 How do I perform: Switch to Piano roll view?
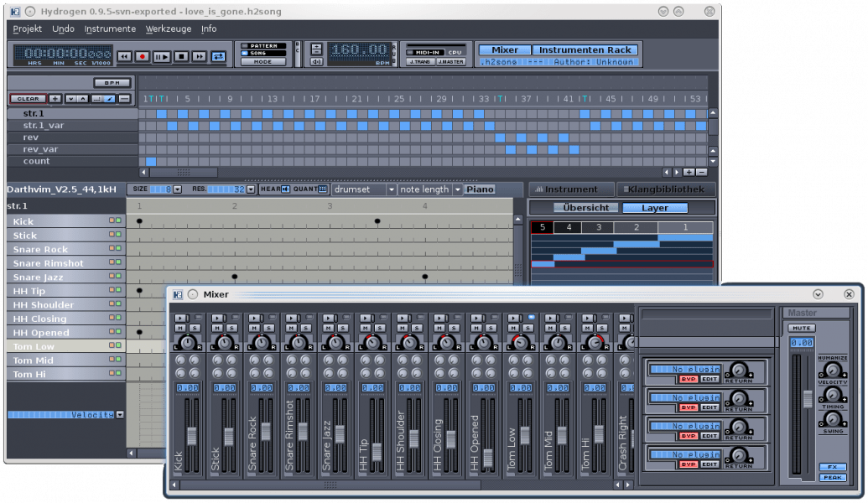(x=480, y=189)
